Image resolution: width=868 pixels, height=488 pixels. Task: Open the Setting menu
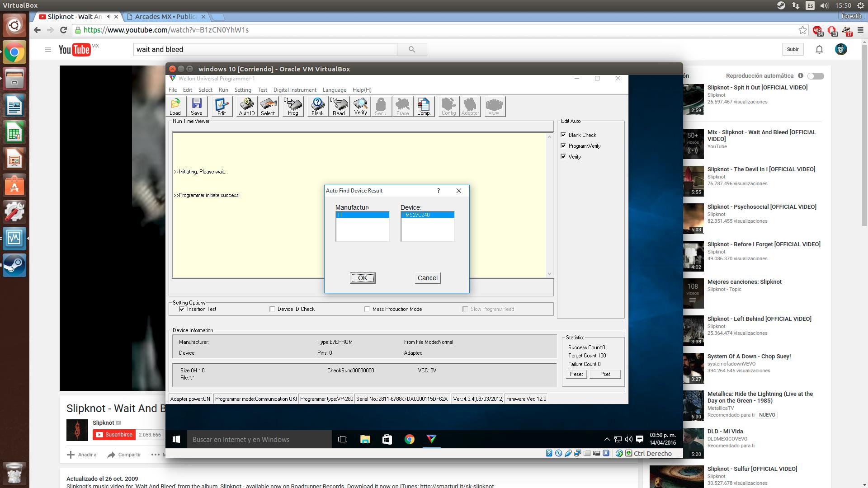[x=242, y=90]
